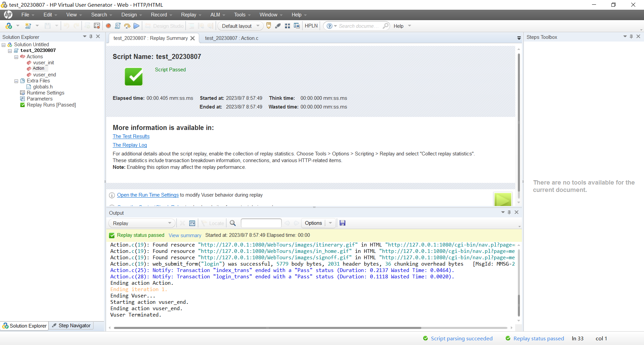Click the Search documentation input field
The height and width of the screenshot is (345, 644).
click(359, 26)
